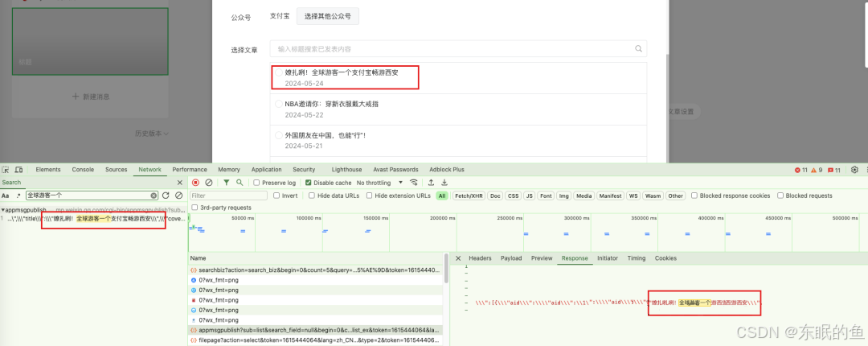
Task: Open the No throttling dropdown
Action: (x=379, y=183)
